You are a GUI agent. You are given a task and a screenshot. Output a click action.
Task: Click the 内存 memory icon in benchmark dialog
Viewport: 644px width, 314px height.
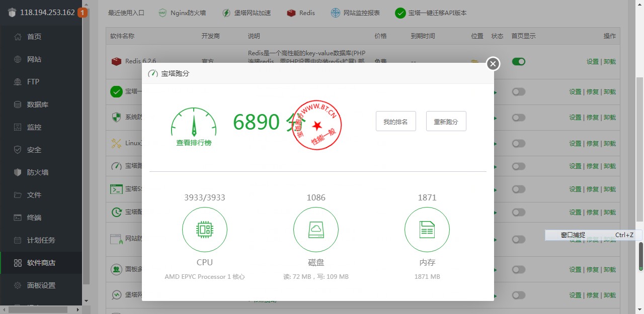427,230
